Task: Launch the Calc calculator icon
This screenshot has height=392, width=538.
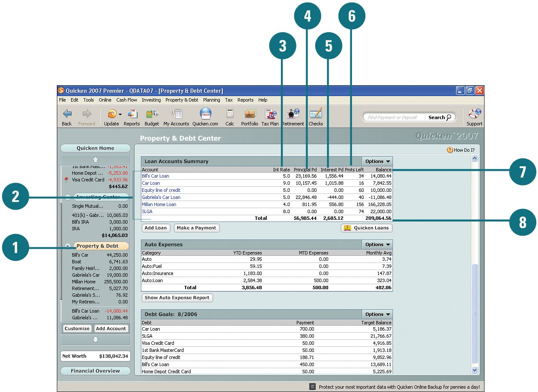Action: [x=229, y=114]
